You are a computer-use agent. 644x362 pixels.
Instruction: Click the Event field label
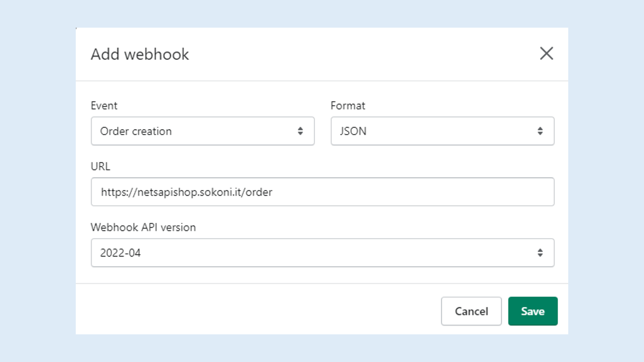104,105
